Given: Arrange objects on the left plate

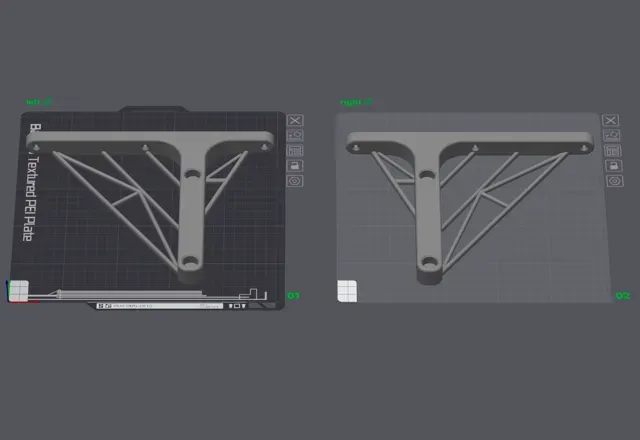Looking at the screenshot, I should tap(295, 151).
